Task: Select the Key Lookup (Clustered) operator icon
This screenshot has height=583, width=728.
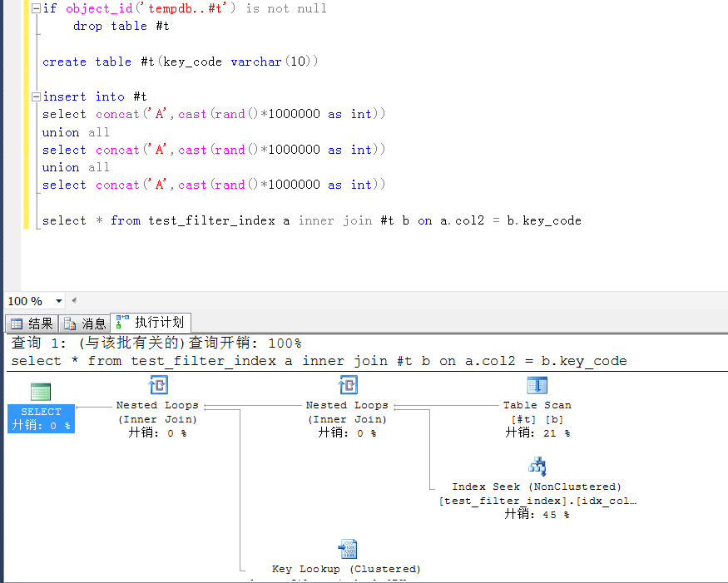Action: point(347,549)
